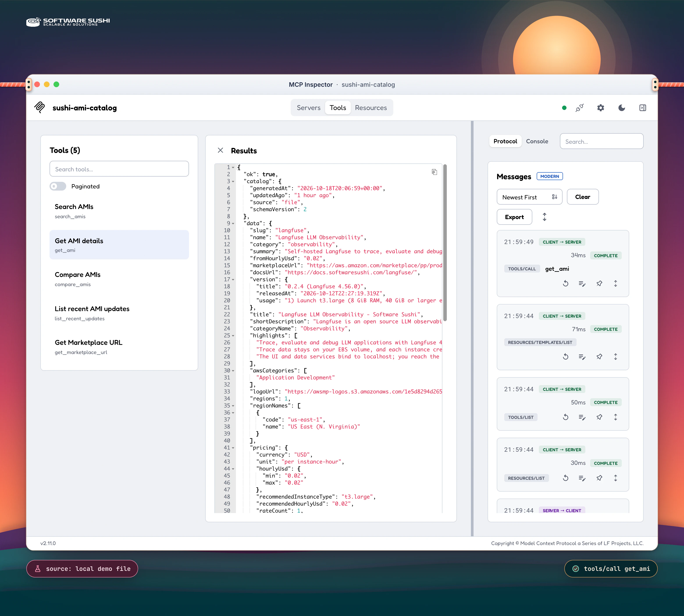Replay the get_ami message
This screenshot has width=684, height=616.
(x=565, y=283)
